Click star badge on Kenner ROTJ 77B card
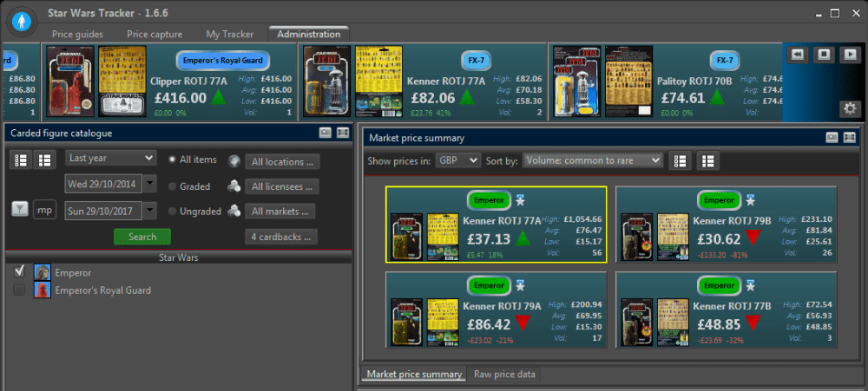Screen dimensions: 868x391 click(x=750, y=285)
